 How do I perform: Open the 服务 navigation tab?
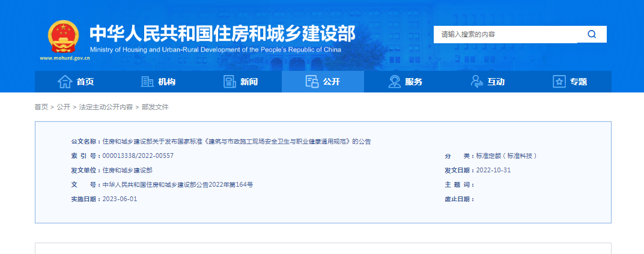(x=406, y=82)
